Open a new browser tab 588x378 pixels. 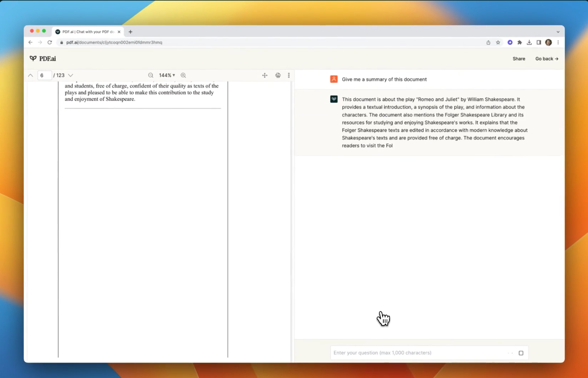coord(130,32)
